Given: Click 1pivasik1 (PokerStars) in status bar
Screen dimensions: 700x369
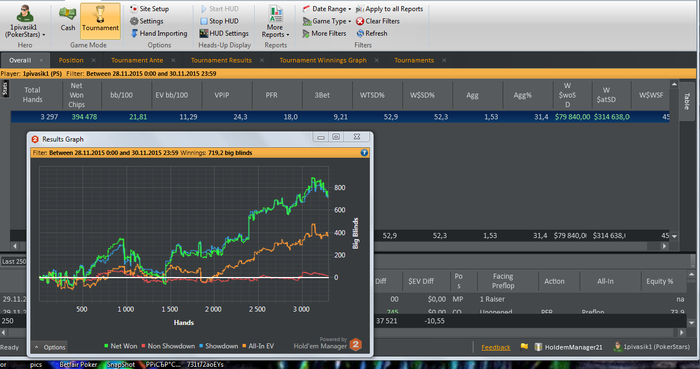Looking at the screenshot, I should click(x=651, y=347).
